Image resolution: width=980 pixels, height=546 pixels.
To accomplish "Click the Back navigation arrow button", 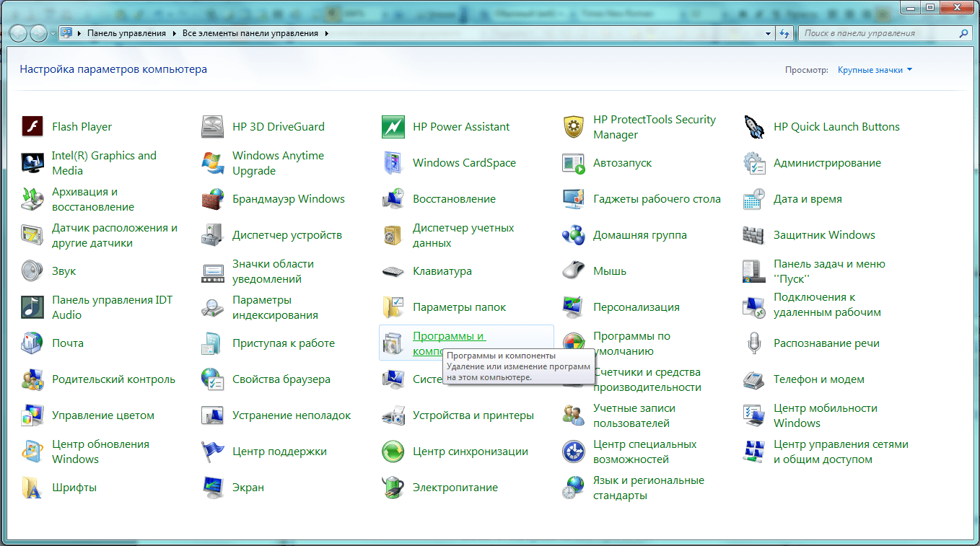I will click(19, 33).
